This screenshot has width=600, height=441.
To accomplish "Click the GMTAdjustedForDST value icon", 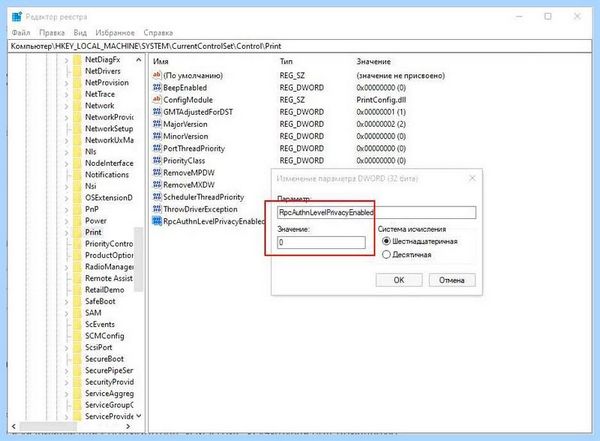I will pyautogui.click(x=157, y=112).
